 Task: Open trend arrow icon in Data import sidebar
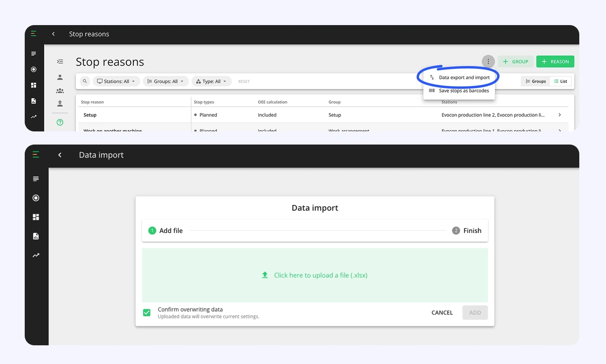[x=36, y=255]
